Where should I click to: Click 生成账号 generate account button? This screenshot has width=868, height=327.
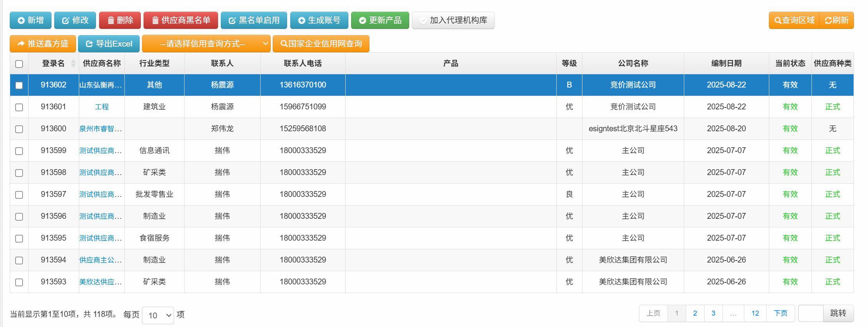[x=319, y=20]
